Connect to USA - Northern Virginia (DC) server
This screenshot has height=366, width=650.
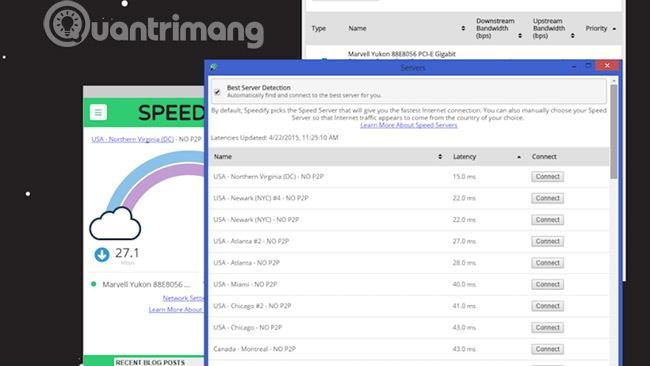(548, 177)
